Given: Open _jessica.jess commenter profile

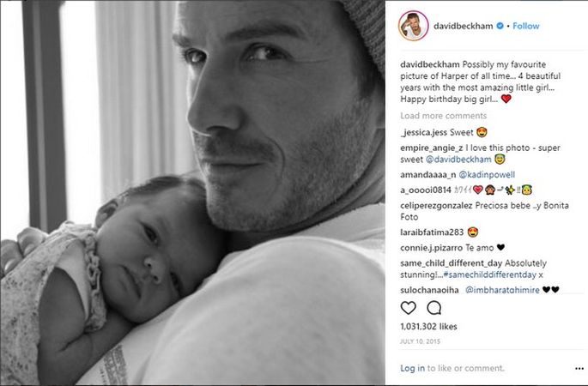Looking at the screenshot, I should tap(424, 132).
